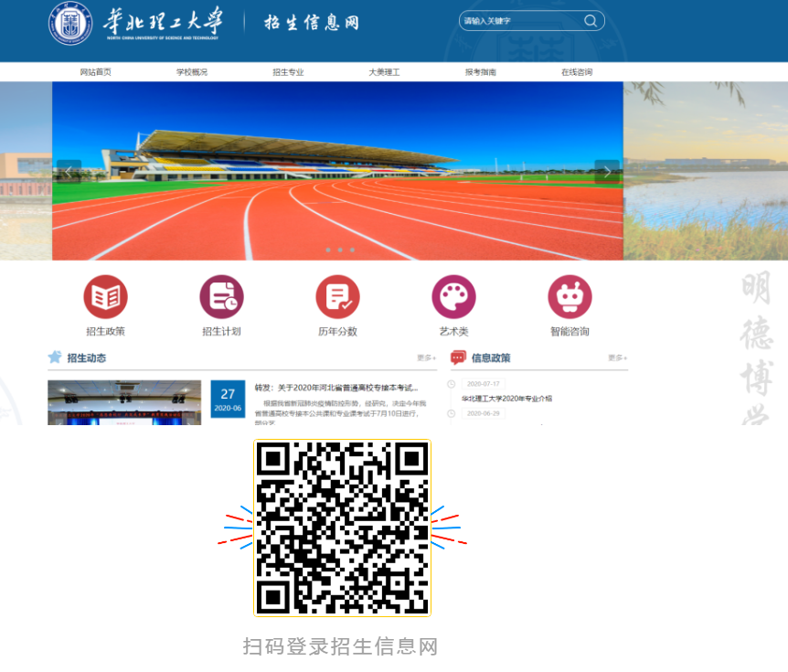Viewport: 788px width, 672px height.
Task: Open the conference room news thumbnail
Action: pyautogui.click(x=124, y=402)
